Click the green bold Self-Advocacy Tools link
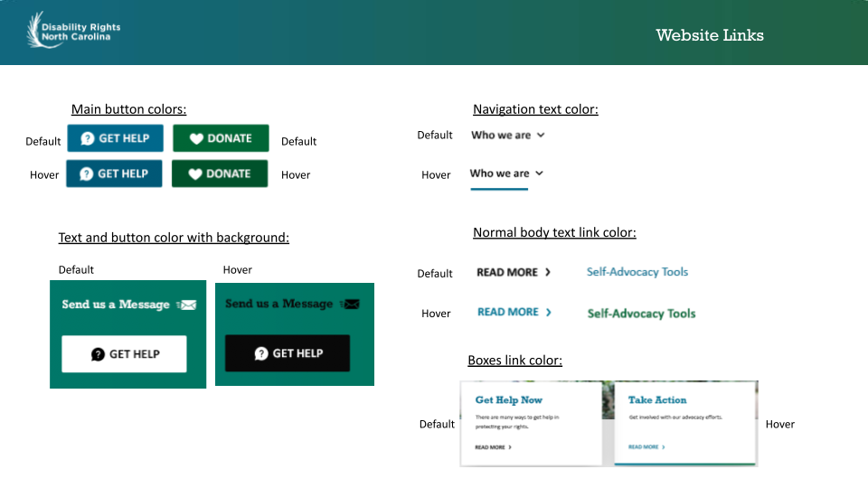 pyautogui.click(x=642, y=314)
